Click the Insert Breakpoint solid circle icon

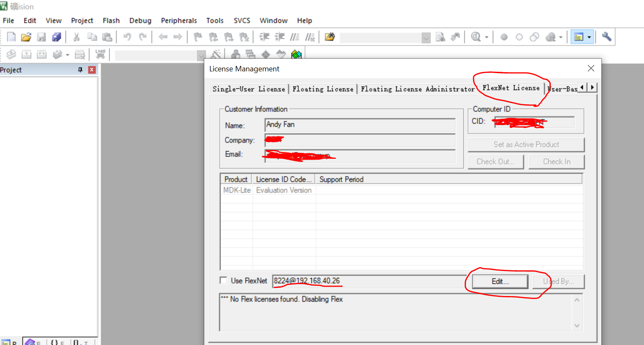pos(504,37)
